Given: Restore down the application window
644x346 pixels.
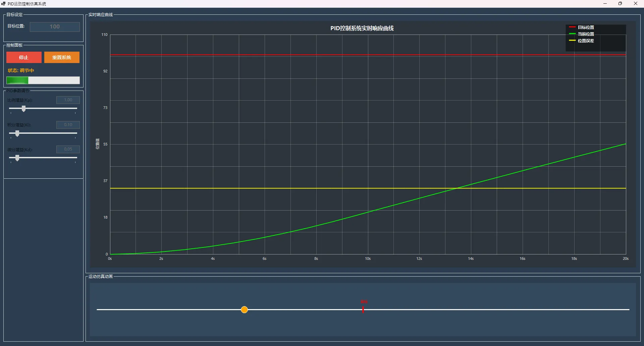Looking at the screenshot, I should 620,4.
